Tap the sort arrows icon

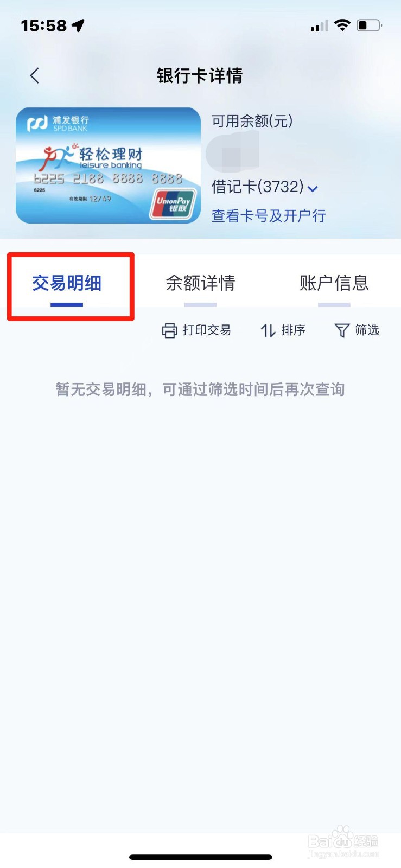268,330
